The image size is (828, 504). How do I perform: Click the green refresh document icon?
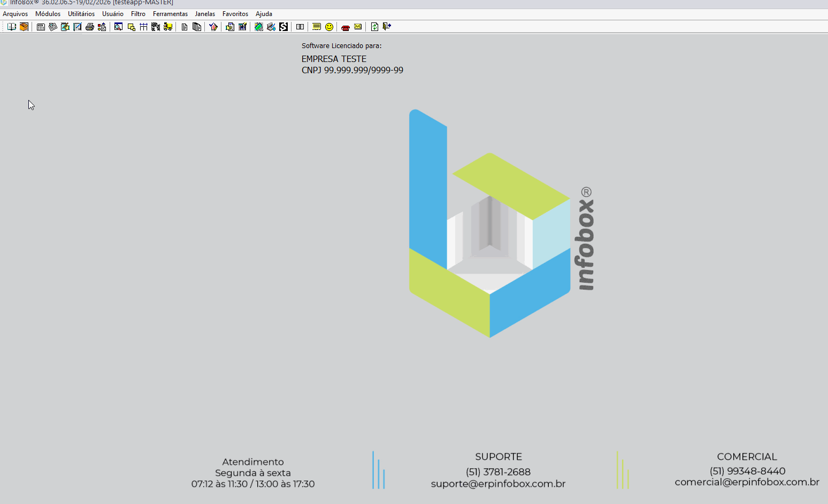[374, 27]
